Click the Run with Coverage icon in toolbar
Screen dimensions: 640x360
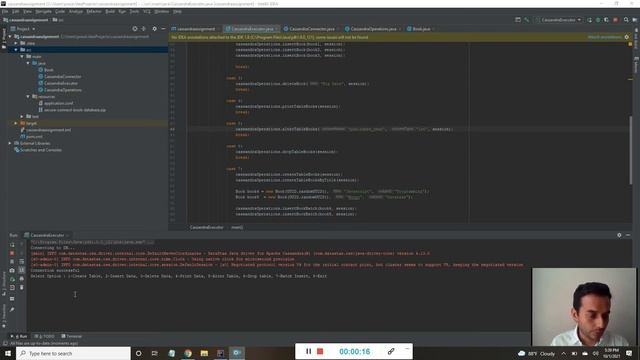(x=607, y=20)
